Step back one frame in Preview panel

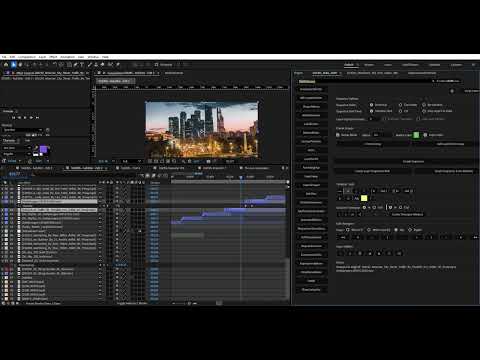point(19,117)
